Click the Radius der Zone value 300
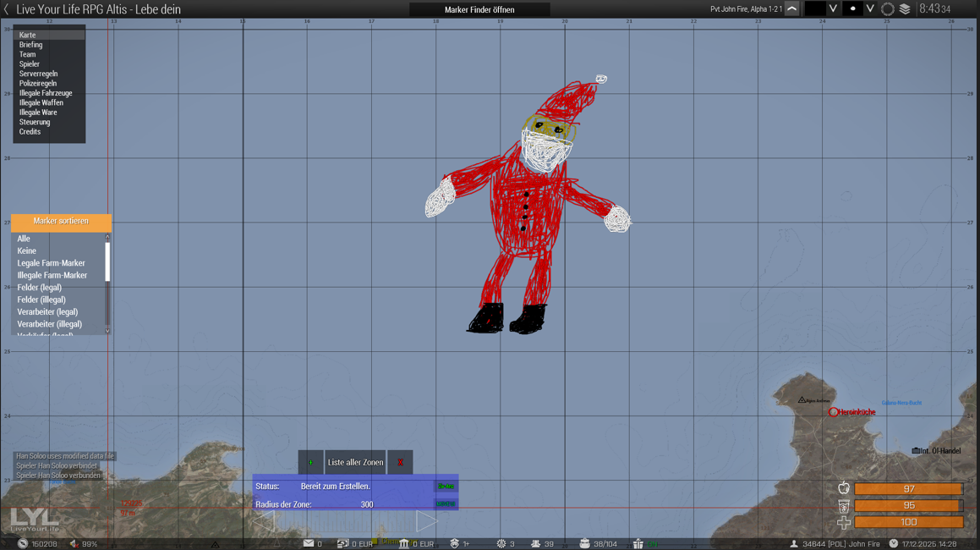This screenshot has width=980, height=550. [x=367, y=504]
